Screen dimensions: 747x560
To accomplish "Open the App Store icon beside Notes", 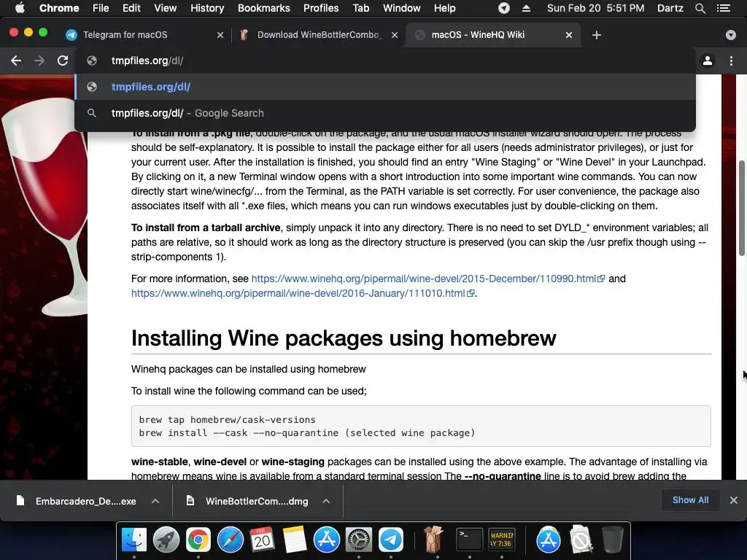I will pos(326,540).
